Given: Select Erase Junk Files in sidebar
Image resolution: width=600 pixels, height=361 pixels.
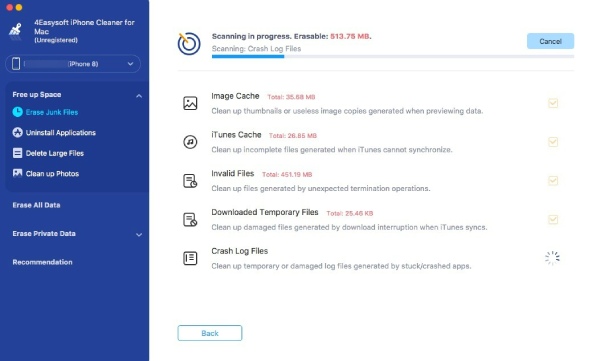Looking at the screenshot, I should click(x=52, y=112).
